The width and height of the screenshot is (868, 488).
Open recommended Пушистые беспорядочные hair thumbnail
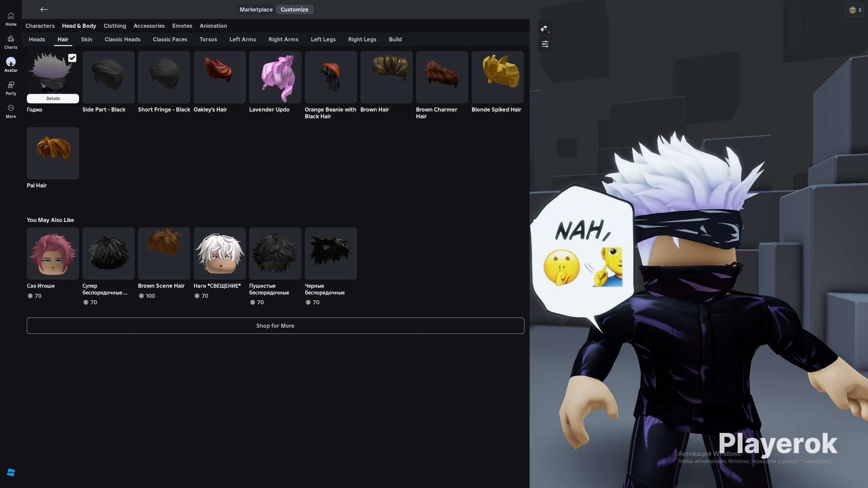(x=275, y=253)
